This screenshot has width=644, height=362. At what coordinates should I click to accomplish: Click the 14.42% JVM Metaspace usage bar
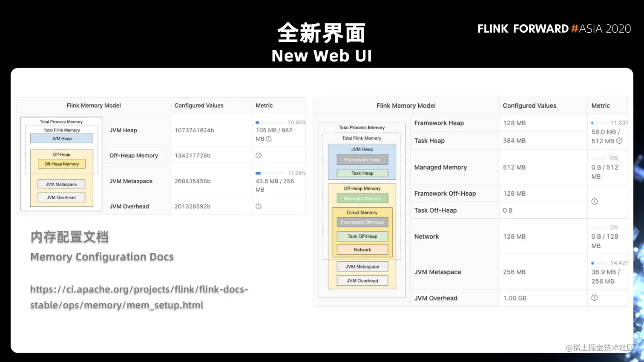coord(599,263)
